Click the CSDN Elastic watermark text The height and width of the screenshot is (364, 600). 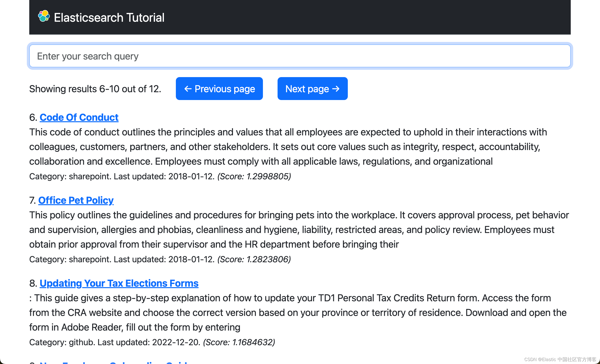[x=560, y=359]
